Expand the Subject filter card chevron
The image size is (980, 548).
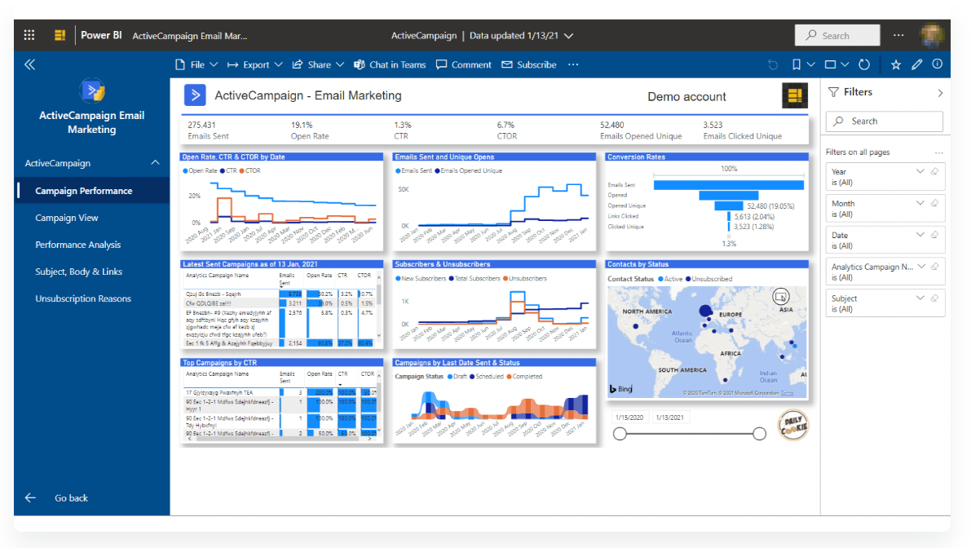click(x=920, y=298)
